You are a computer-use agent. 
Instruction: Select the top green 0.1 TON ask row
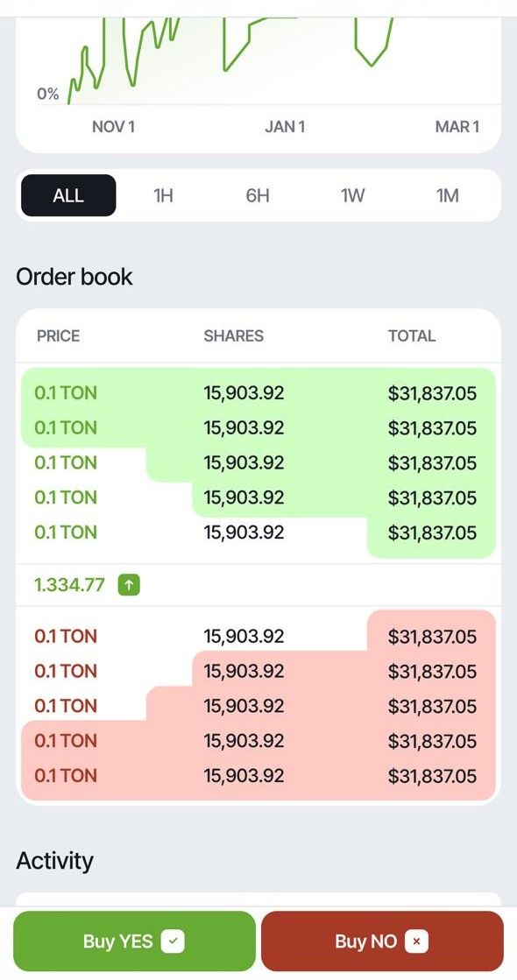258,392
